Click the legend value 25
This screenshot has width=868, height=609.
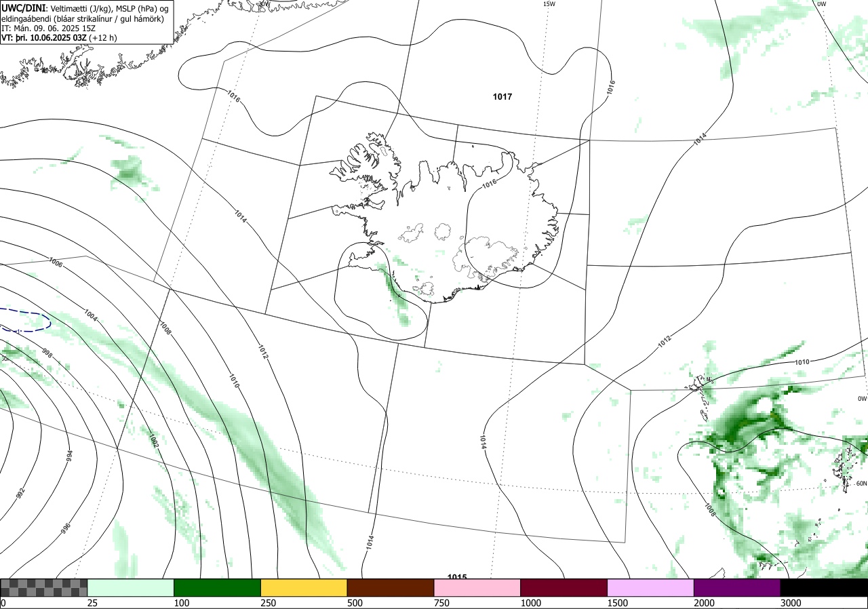tap(91, 603)
